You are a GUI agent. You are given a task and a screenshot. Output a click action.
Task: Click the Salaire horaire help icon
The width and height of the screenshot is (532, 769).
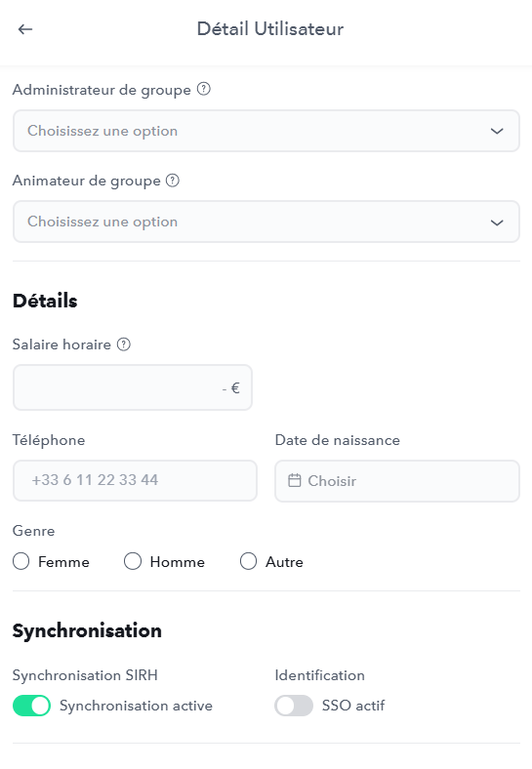point(124,344)
